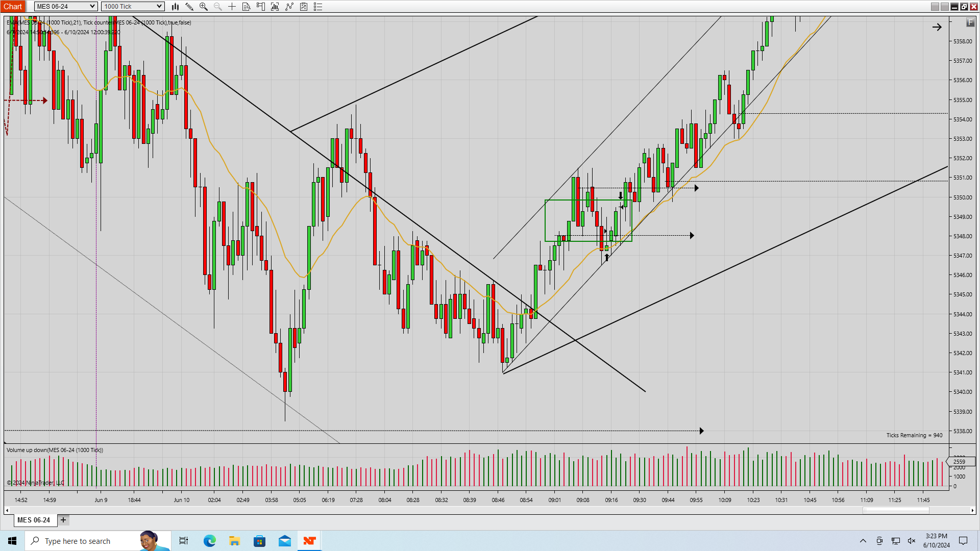This screenshot has height=551, width=980.
Task: Click the orange Chart menu label
Action: click(x=13, y=7)
